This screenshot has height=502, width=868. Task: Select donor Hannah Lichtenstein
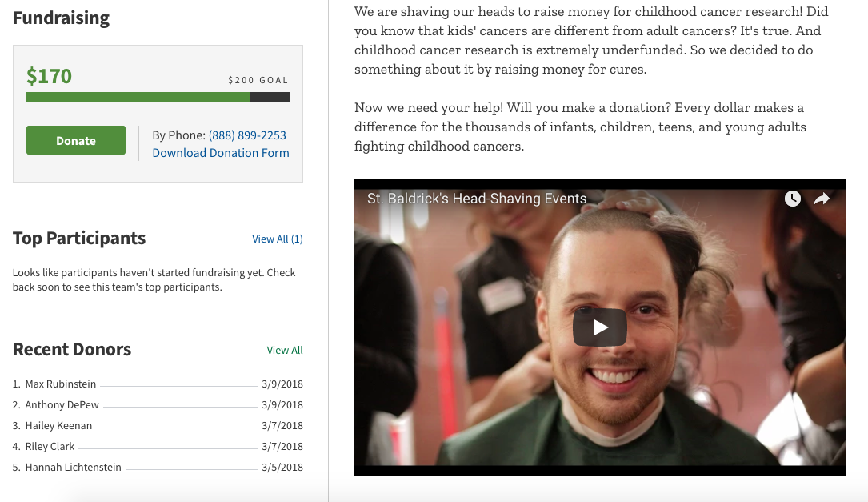click(73, 467)
